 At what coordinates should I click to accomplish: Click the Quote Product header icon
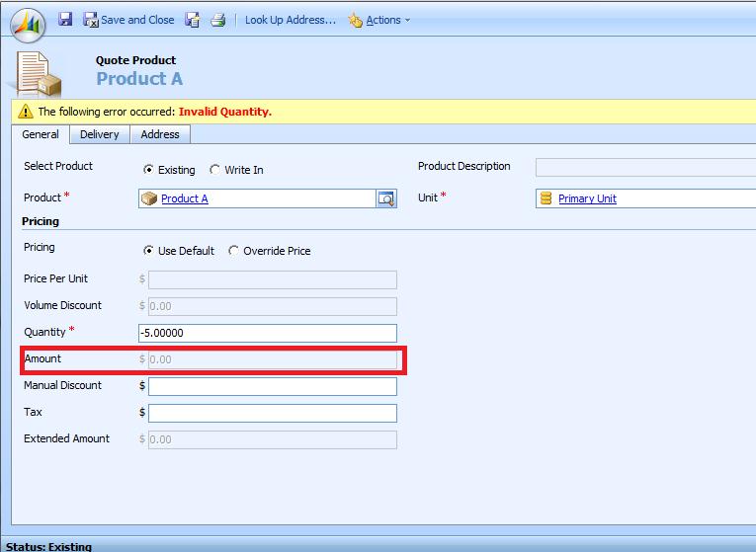(x=40, y=73)
